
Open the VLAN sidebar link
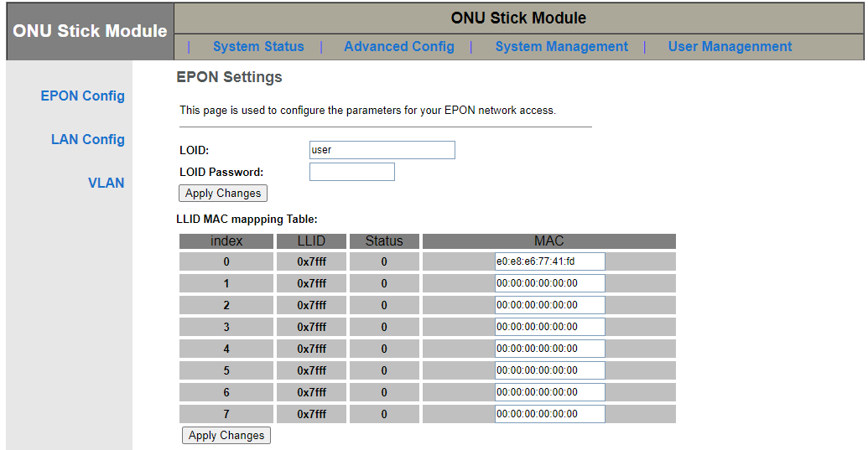click(x=106, y=183)
